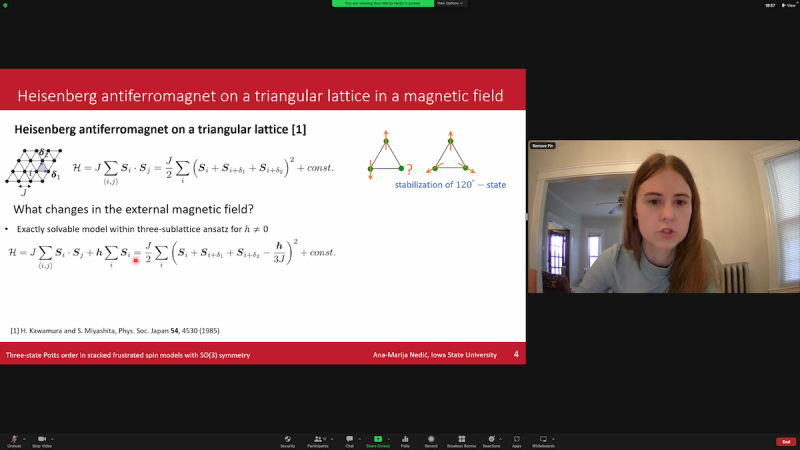The width and height of the screenshot is (800, 450).
Task: Expand the Whiteboards options arrow
Action: pyautogui.click(x=553, y=439)
